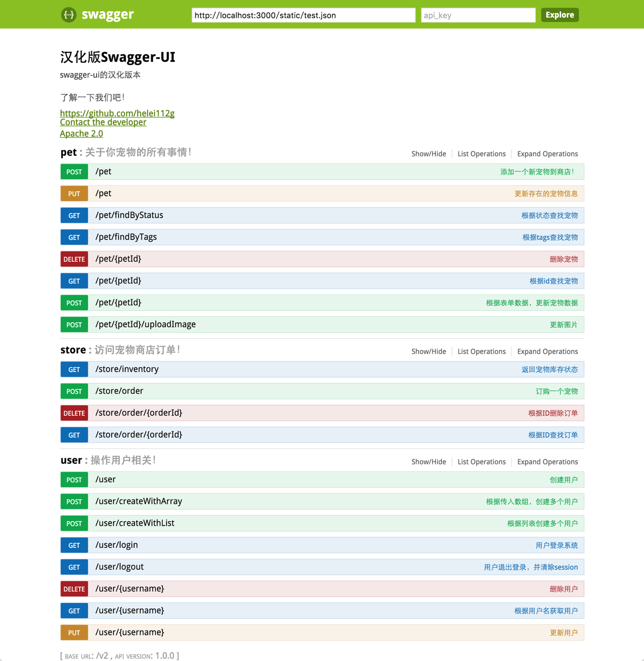Click List Operations for user section

482,462
